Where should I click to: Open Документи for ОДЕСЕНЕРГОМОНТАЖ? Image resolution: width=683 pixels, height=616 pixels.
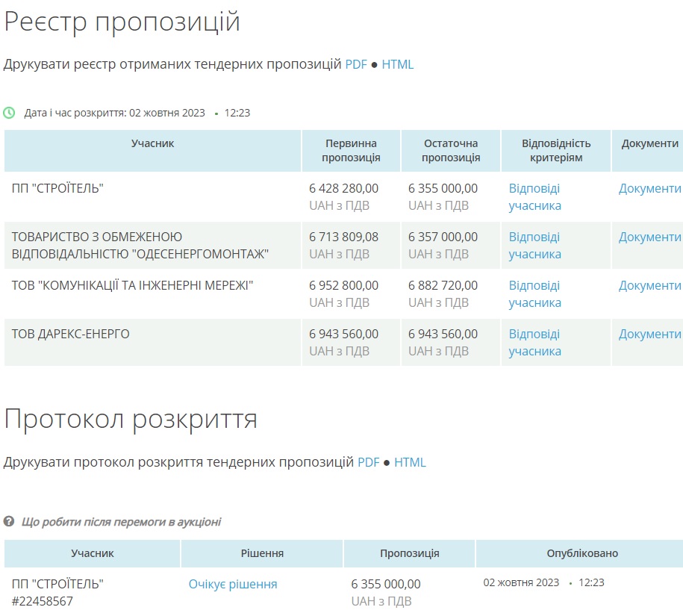(x=649, y=237)
